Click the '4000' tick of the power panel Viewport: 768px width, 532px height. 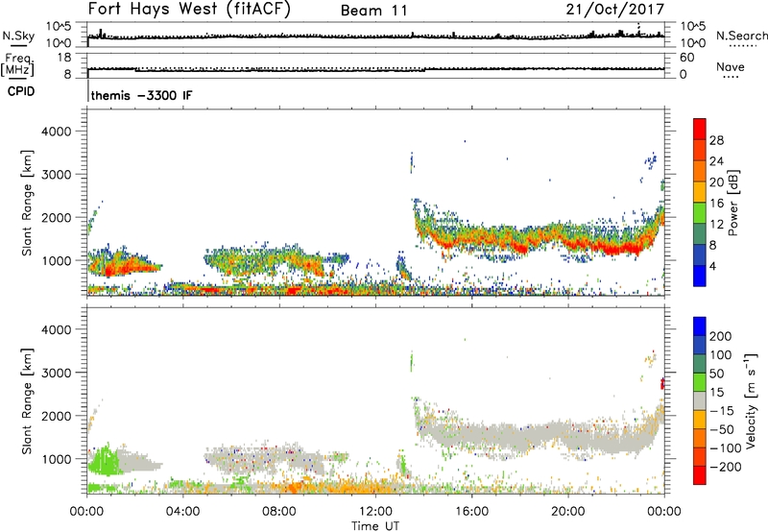coord(57,132)
